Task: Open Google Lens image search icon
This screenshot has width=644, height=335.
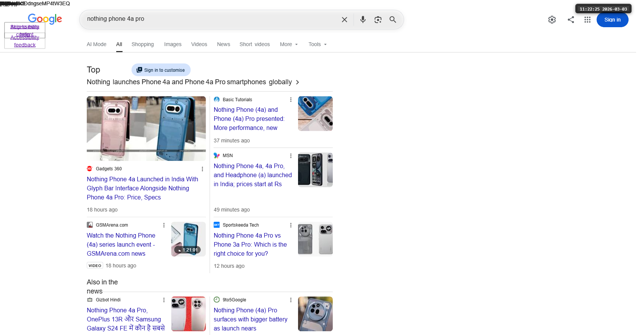Action: (378, 20)
